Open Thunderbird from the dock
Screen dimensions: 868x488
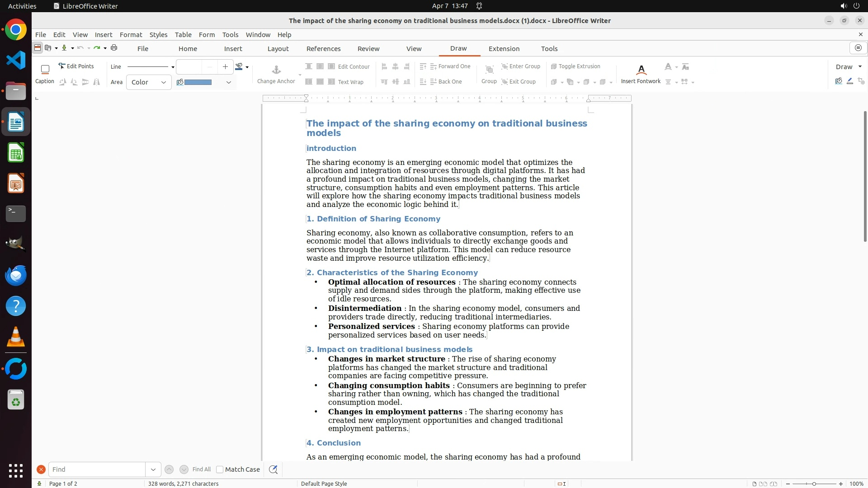(x=16, y=275)
